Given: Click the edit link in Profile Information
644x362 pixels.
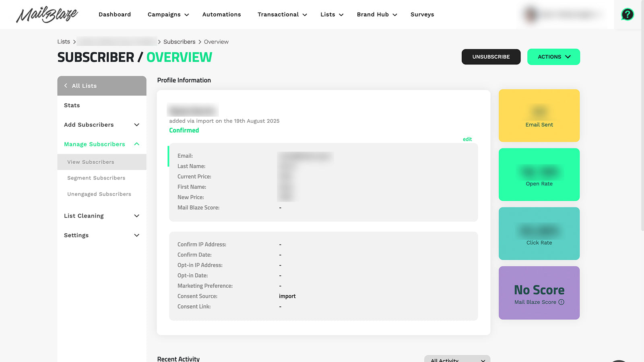Looking at the screenshot, I should (x=467, y=139).
